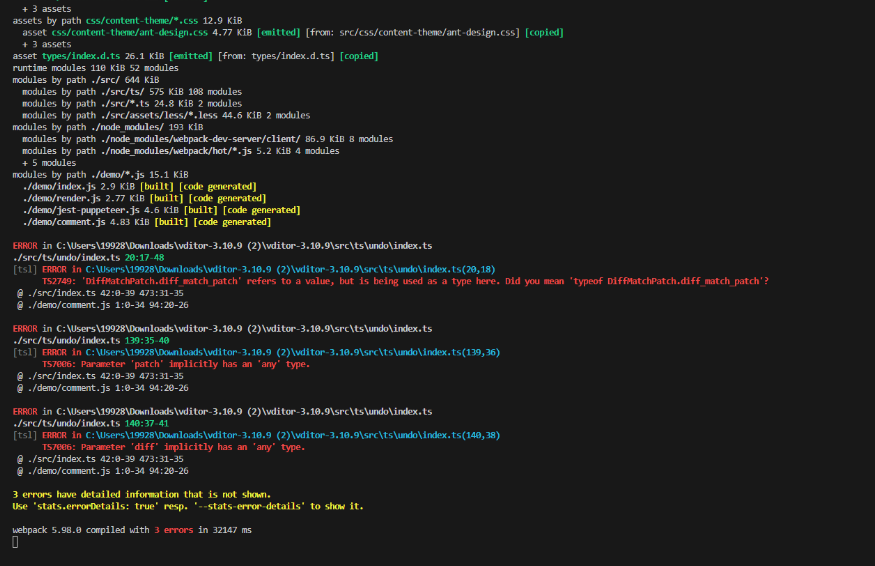Image resolution: width=875 pixels, height=566 pixels.
Task: Click the './src/assets/less/*.less 44.6 KiB' line
Action: pos(166,116)
